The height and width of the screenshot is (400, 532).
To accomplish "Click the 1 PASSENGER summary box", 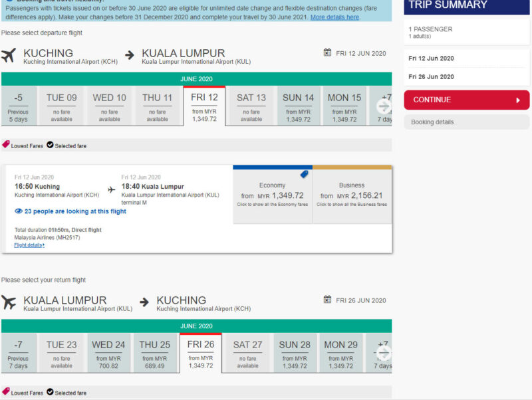I will click(467, 32).
